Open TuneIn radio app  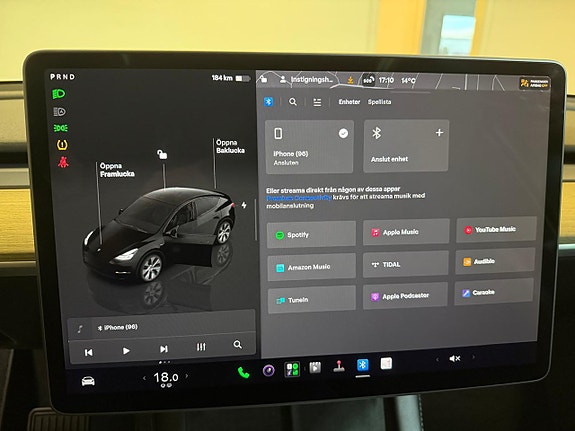coord(312,300)
